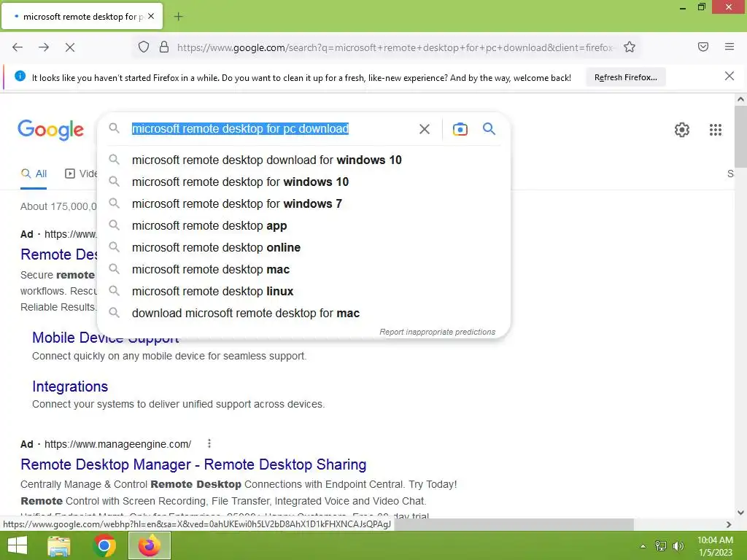Clear the Google search box text

coord(425,129)
